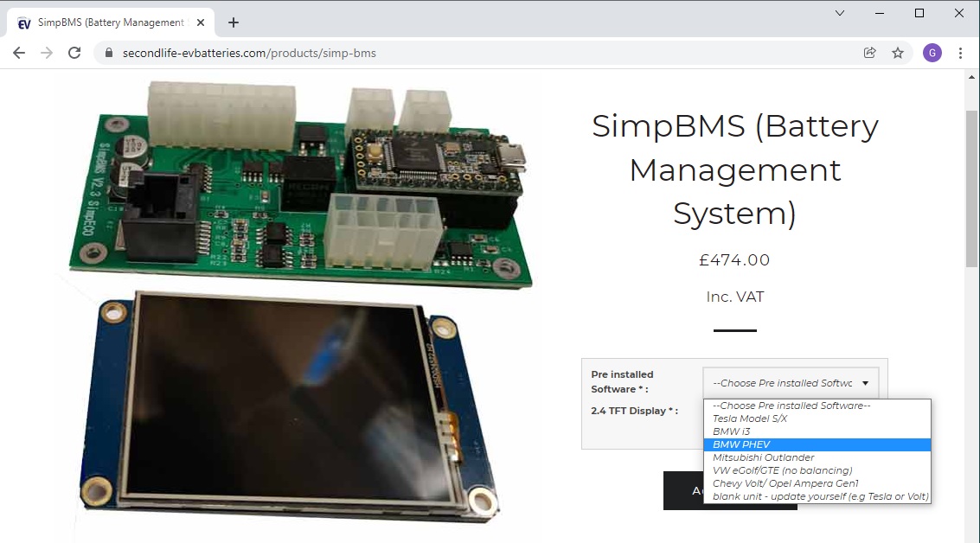Open the Google profile avatar
Image resolution: width=980 pixels, height=543 pixels.
(932, 53)
